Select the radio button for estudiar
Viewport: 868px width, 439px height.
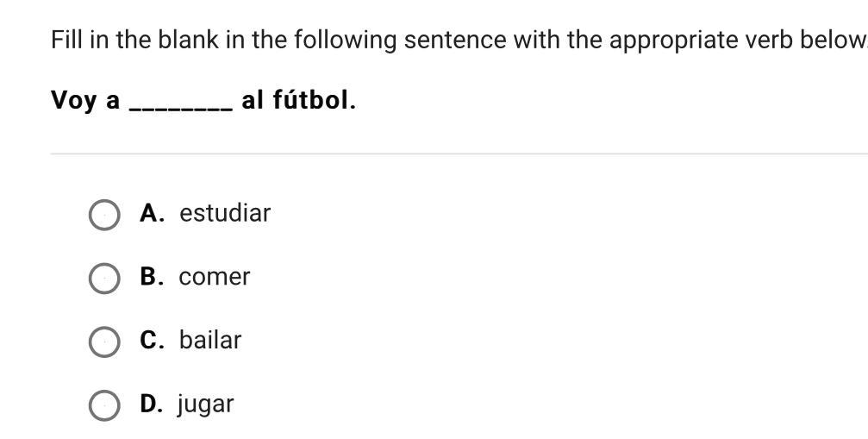click(x=104, y=215)
